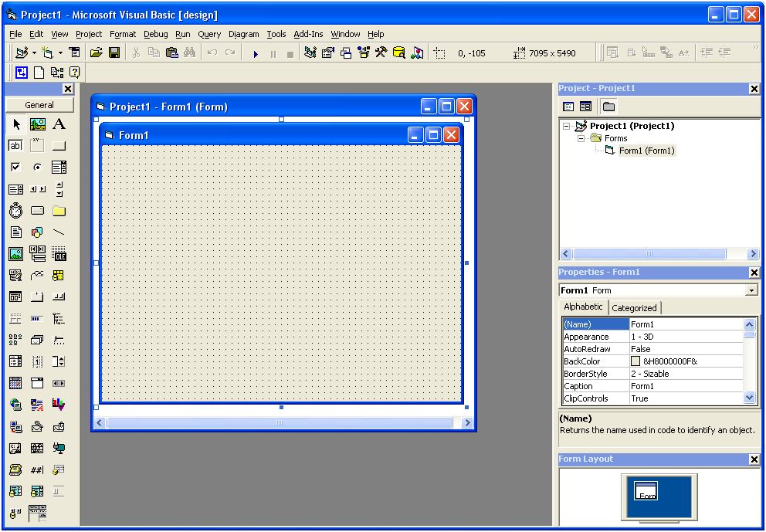Select the Pointer tool in the toolbox
Viewport: 766px width, 532px height.
click(x=16, y=124)
